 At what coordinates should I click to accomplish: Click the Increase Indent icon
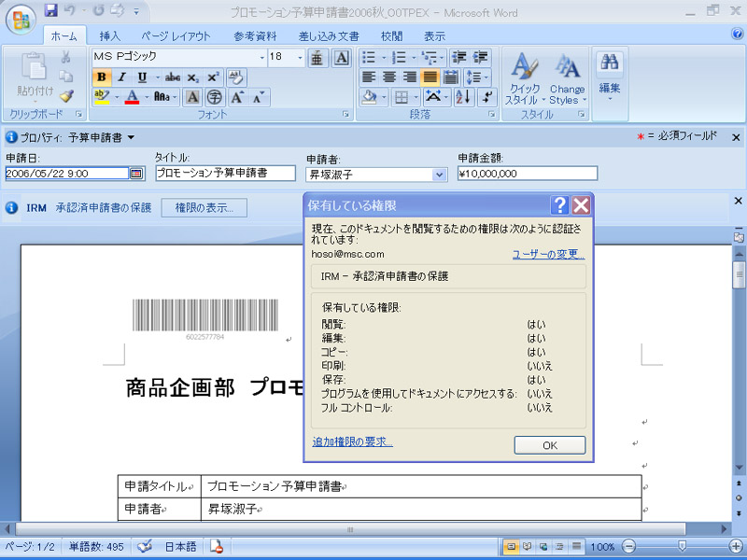pyautogui.click(x=479, y=58)
